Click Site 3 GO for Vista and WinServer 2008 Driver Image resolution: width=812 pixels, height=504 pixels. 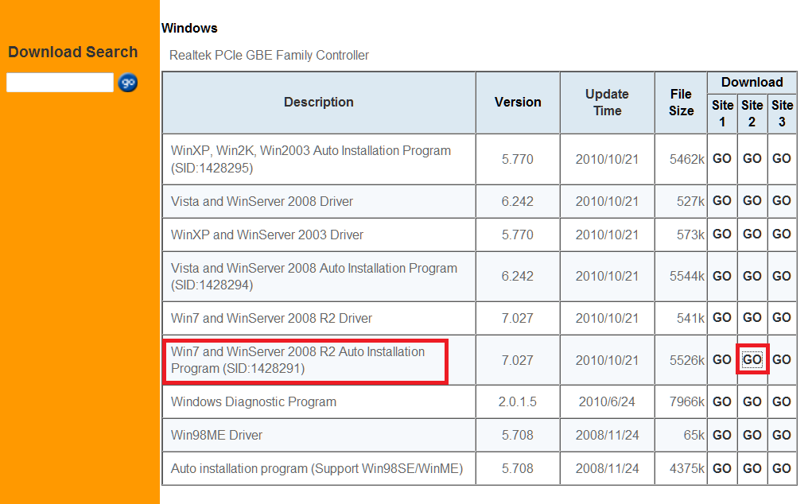click(782, 201)
